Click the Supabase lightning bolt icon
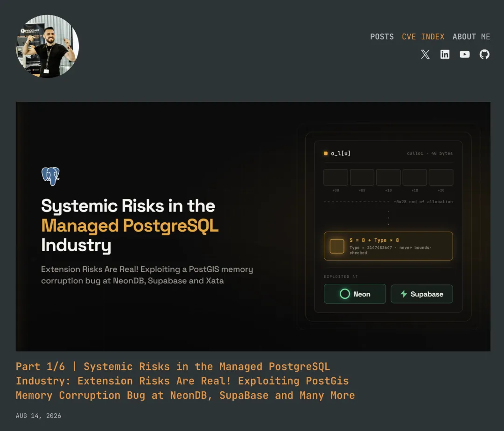Screen dimensions: 504x431 tap(404, 294)
